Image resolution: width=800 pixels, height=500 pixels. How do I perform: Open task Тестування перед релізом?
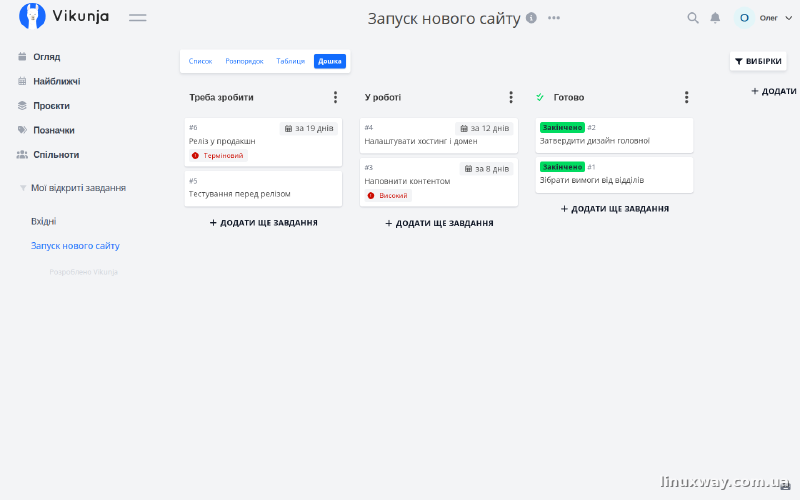click(x=263, y=189)
